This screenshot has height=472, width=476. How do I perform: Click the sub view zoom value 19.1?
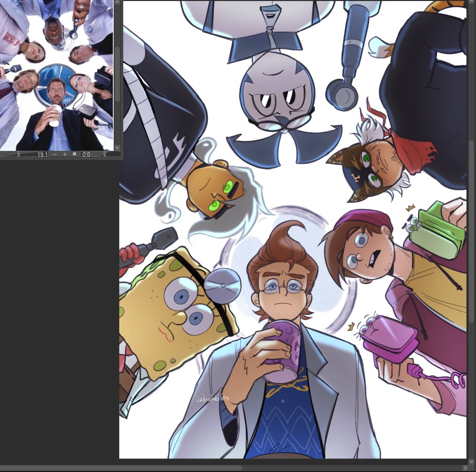pos(42,154)
